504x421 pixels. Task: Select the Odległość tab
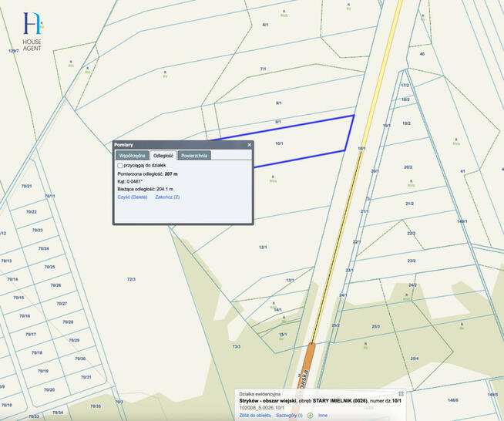click(162, 155)
